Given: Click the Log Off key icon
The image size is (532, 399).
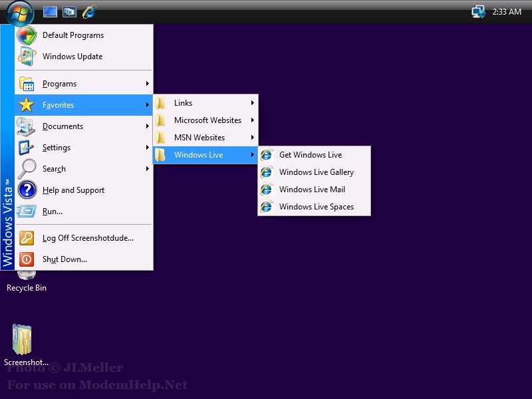Looking at the screenshot, I should [27, 238].
